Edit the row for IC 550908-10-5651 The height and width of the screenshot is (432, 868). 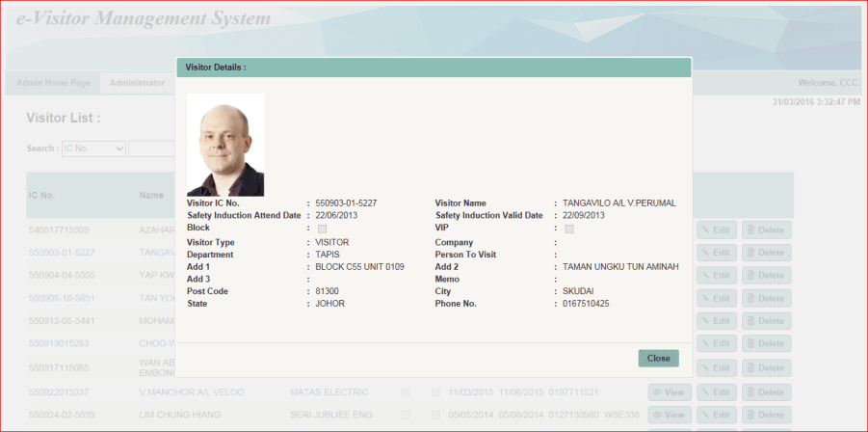pyautogui.click(x=717, y=298)
